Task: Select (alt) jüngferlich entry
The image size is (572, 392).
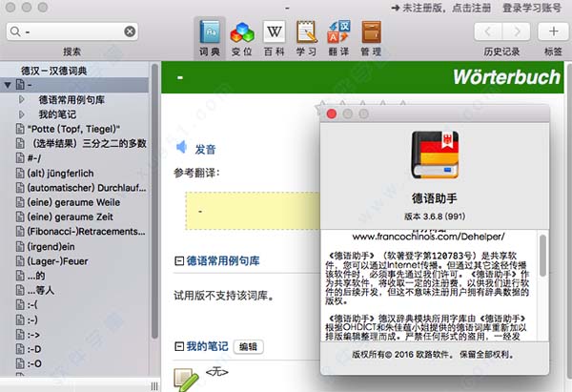Action: point(61,173)
